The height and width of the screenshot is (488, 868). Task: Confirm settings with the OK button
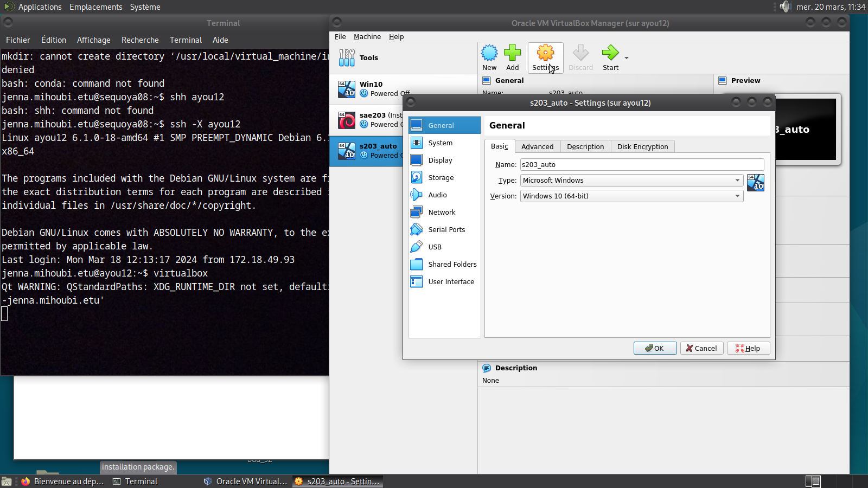pyautogui.click(x=655, y=348)
